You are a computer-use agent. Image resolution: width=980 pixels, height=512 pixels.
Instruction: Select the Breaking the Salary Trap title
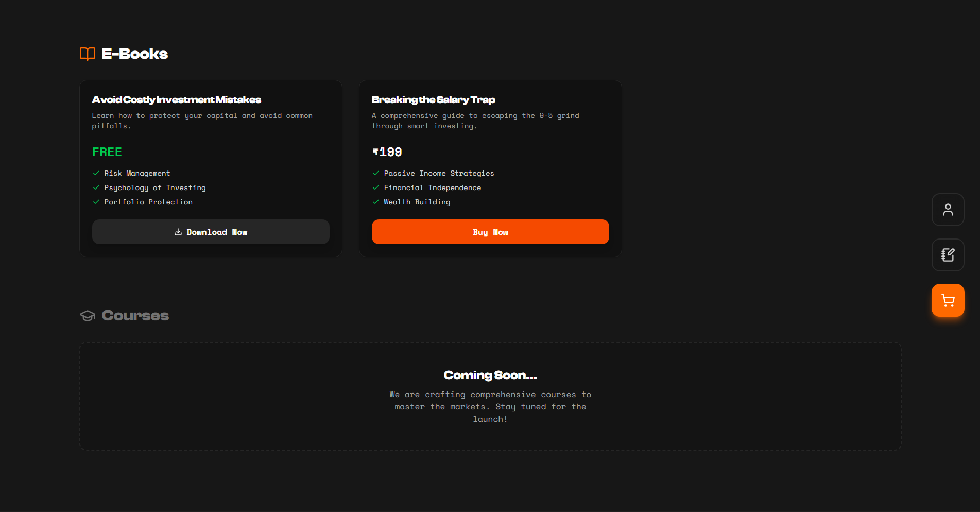click(433, 100)
